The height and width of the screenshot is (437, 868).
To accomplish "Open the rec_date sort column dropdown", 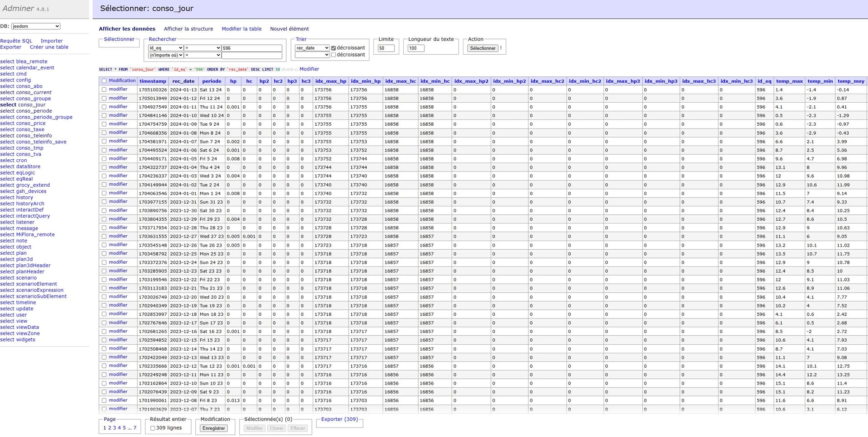I will tap(312, 48).
